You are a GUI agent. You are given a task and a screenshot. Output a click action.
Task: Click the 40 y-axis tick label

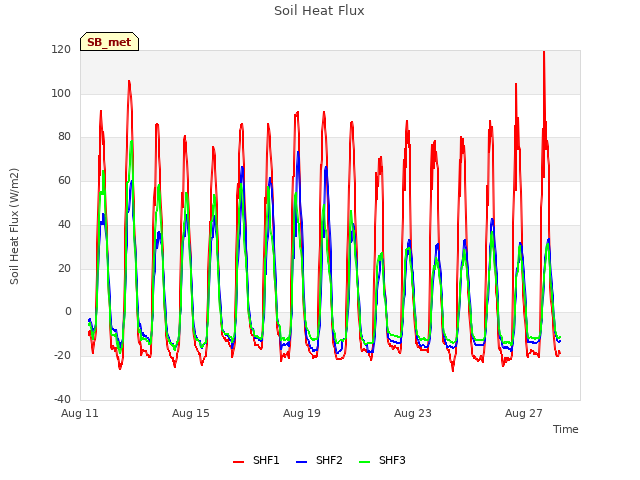[x=64, y=224]
